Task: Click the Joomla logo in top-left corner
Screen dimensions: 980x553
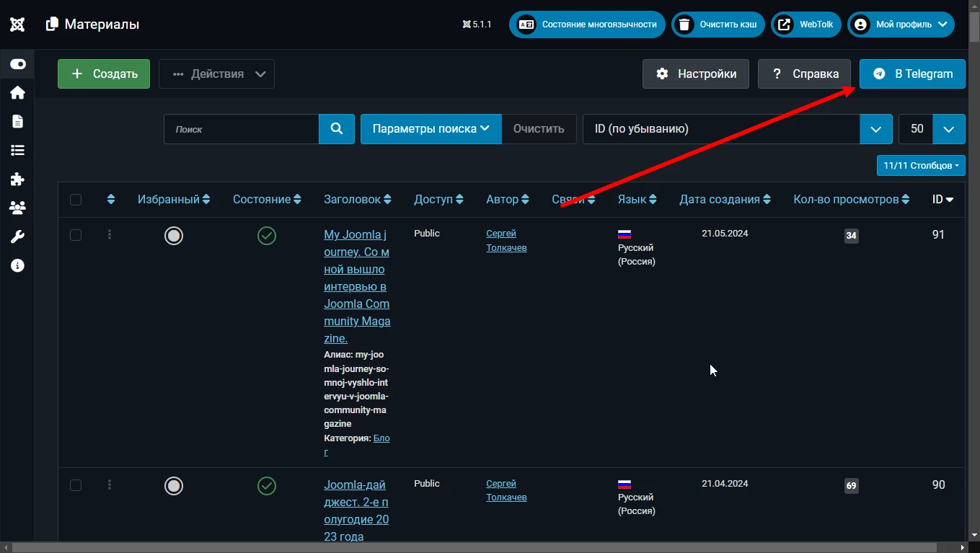Action: [17, 25]
